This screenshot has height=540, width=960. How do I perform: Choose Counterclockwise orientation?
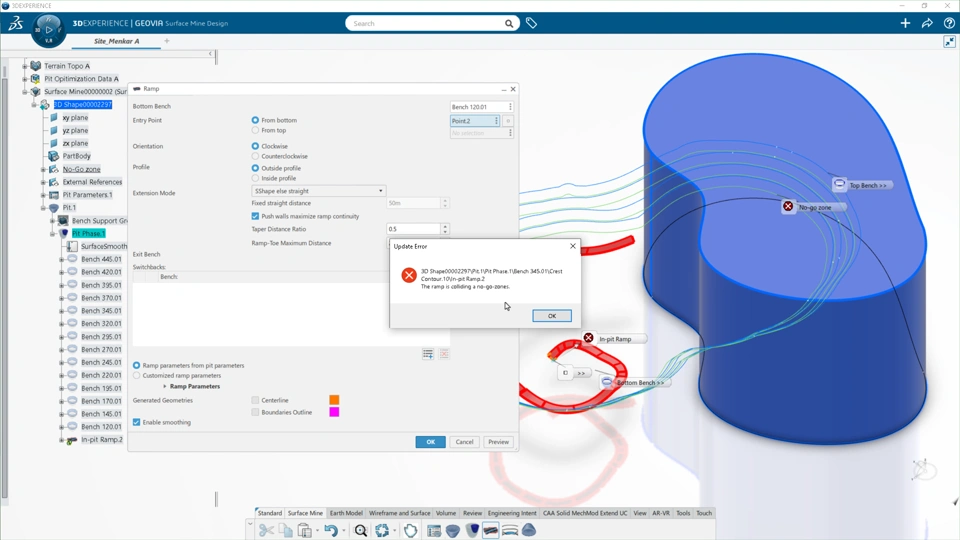pyautogui.click(x=255, y=156)
